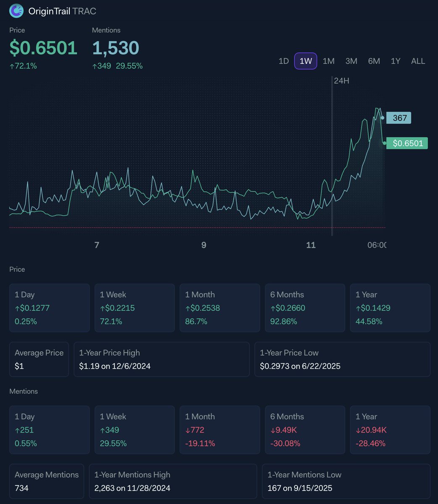This screenshot has height=504, width=438.
Task: Click the 9 date axis label
Action: [204, 245]
